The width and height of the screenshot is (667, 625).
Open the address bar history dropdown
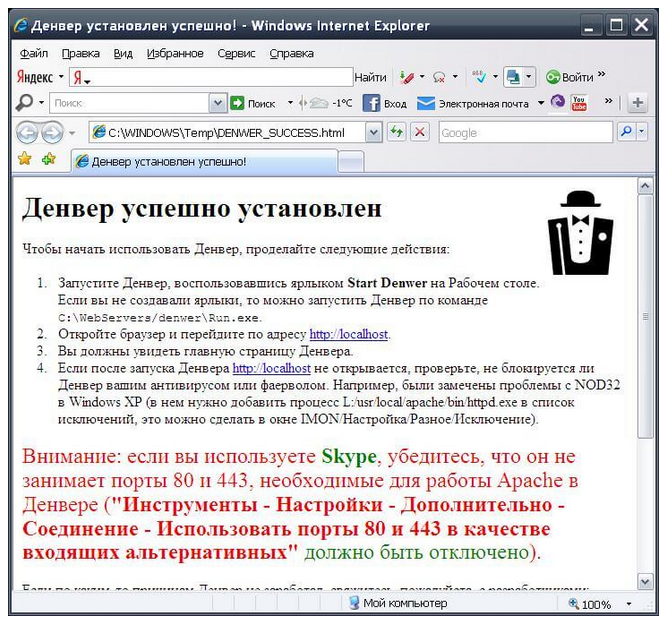pyautogui.click(x=373, y=132)
